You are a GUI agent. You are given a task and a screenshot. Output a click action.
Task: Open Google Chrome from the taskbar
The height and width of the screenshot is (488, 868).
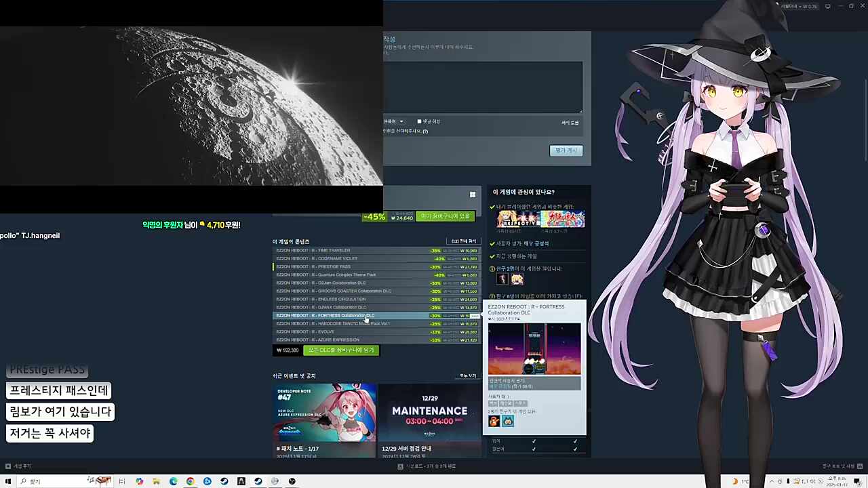(x=190, y=481)
